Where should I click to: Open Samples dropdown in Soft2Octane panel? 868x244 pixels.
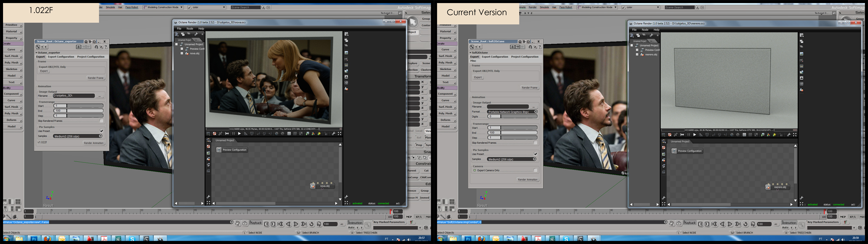[512, 159]
